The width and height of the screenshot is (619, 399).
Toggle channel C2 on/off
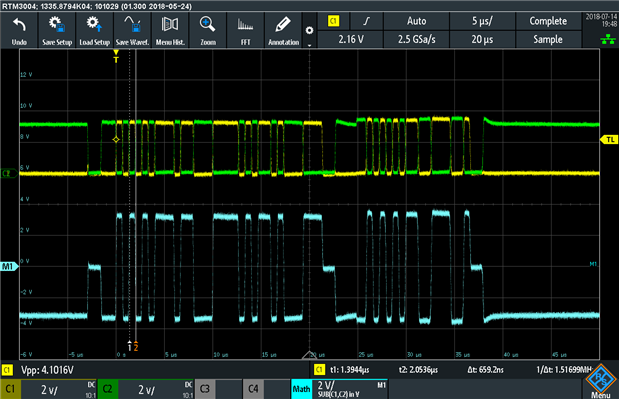(x=108, y=389)
